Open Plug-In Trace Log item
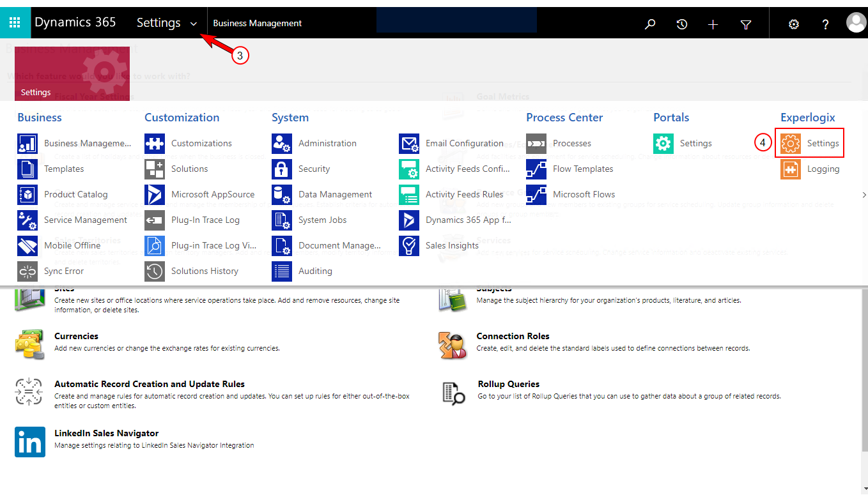The width and height of the screenshot is (868, 495). (205, 220)
